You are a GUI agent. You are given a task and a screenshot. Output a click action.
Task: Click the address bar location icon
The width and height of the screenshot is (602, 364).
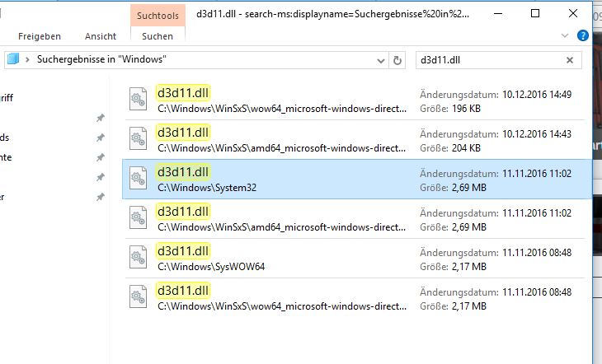click(x=13, y=60)
